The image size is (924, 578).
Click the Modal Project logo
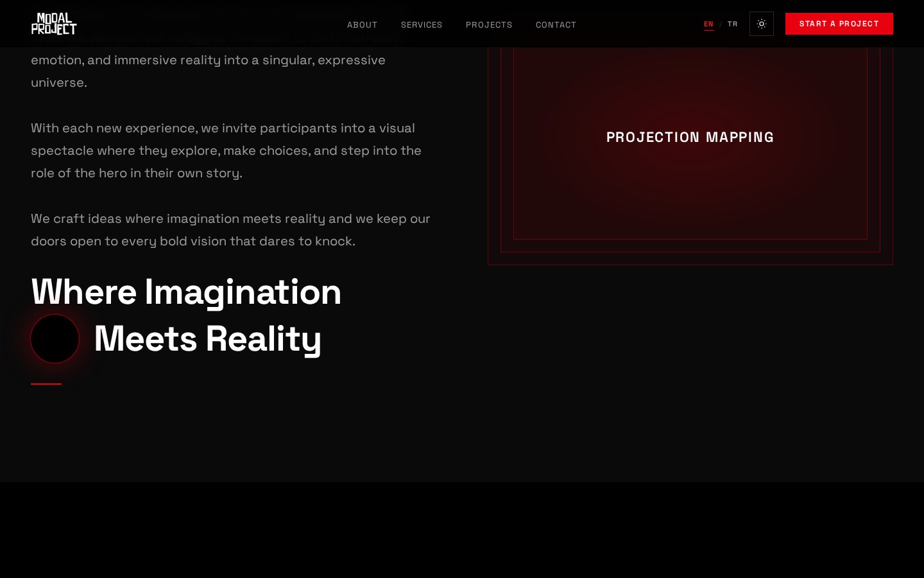tap(54, 24)
